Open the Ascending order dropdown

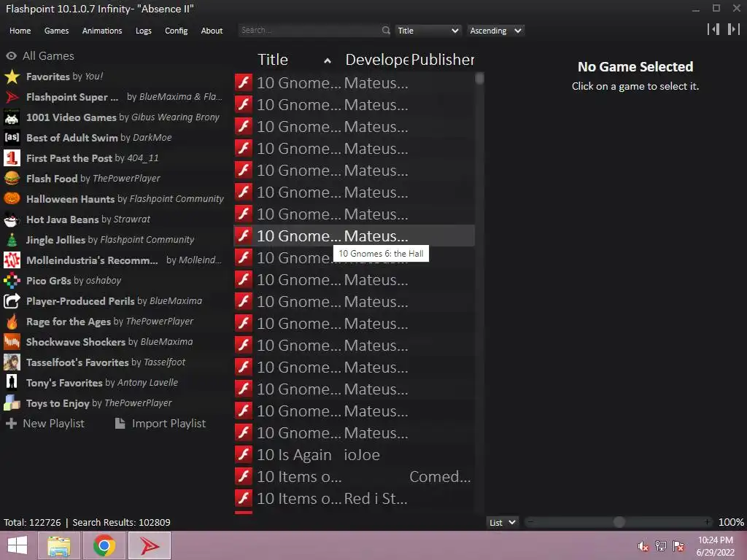click(495, 31)
